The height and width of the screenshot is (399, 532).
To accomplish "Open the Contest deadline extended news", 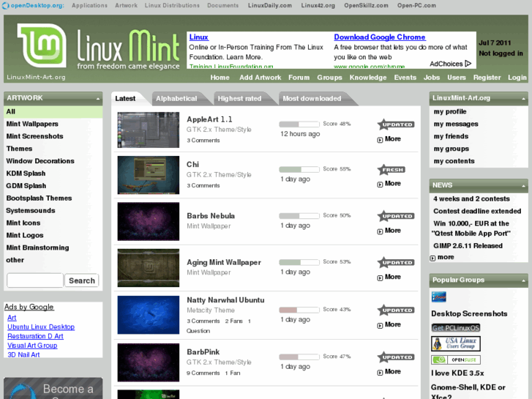I will [x=477, y=211].
